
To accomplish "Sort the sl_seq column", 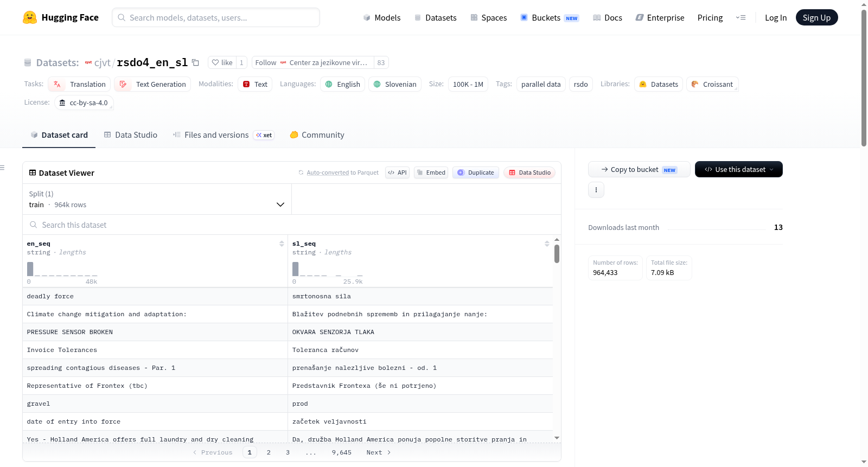I will pos(547,244).
